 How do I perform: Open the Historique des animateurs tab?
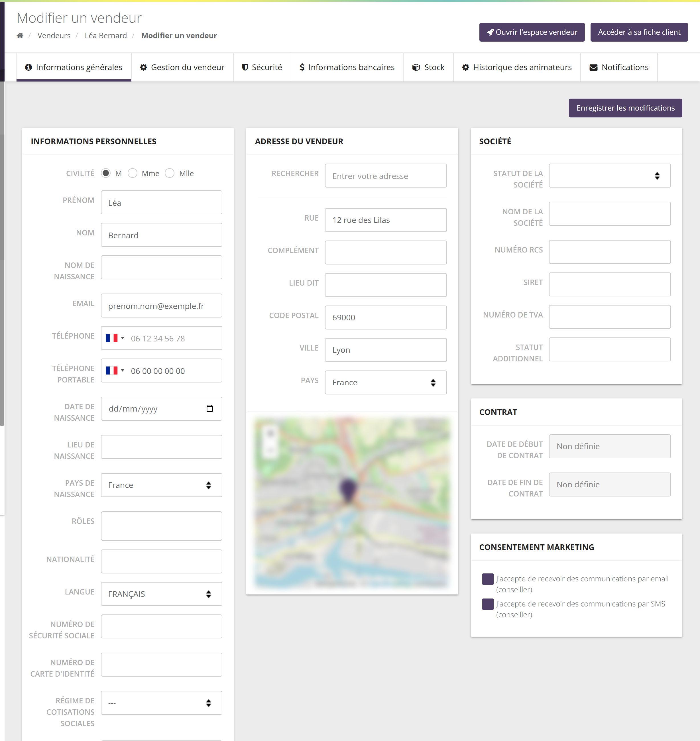[x=517, y=67]
